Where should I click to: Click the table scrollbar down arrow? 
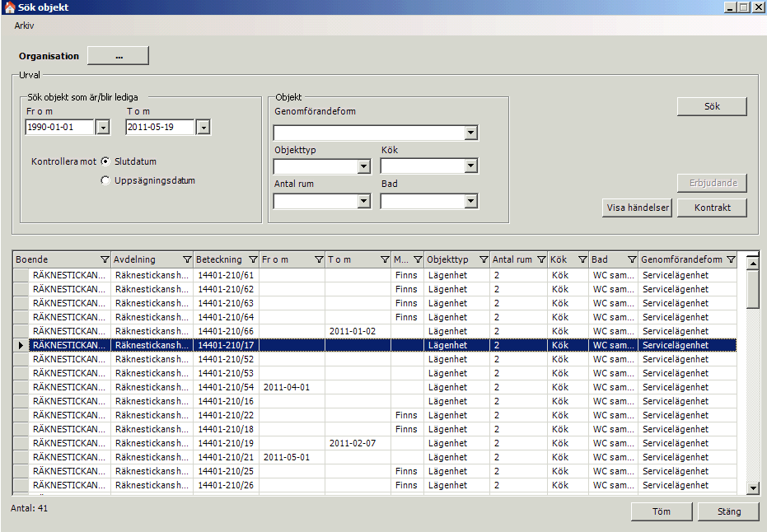pos(753,488)
